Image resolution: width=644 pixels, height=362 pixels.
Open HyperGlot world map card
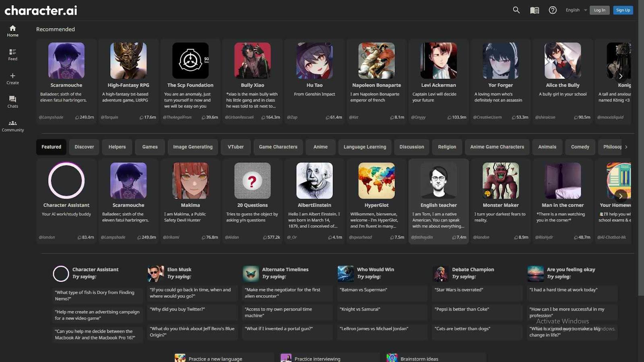pyautogui.click(x=376, y=201)
